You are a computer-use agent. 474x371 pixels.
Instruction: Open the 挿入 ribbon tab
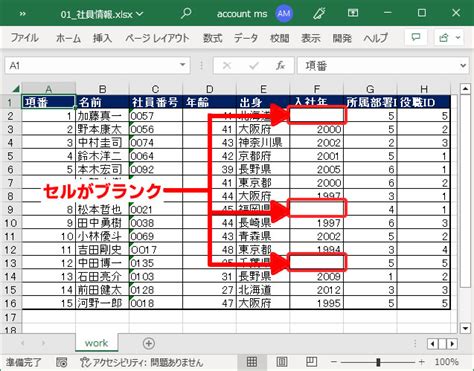pyautogui.click(x=102, y=38)
